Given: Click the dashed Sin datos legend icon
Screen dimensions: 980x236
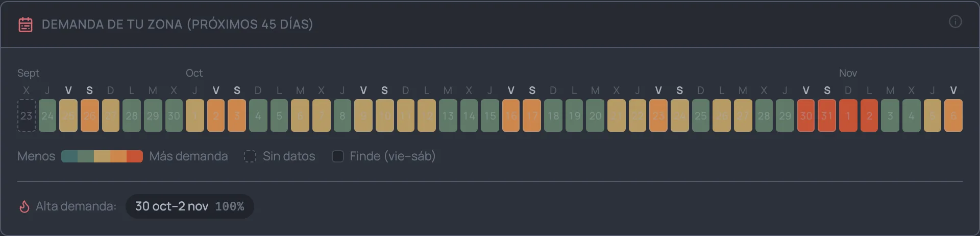Looking at the screenshot, I should coord(250,156).
